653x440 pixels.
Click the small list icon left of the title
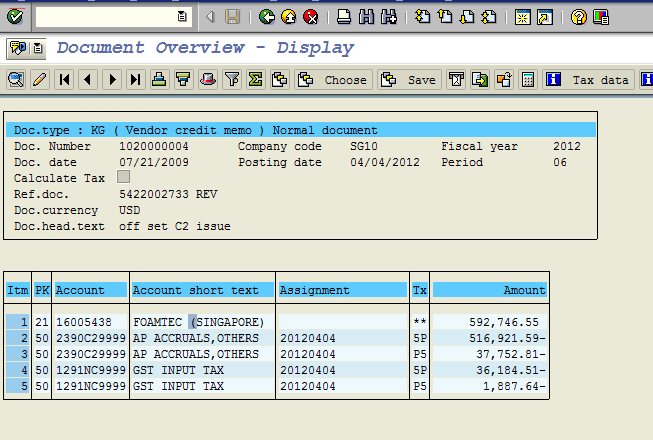[x=38, y=48]
